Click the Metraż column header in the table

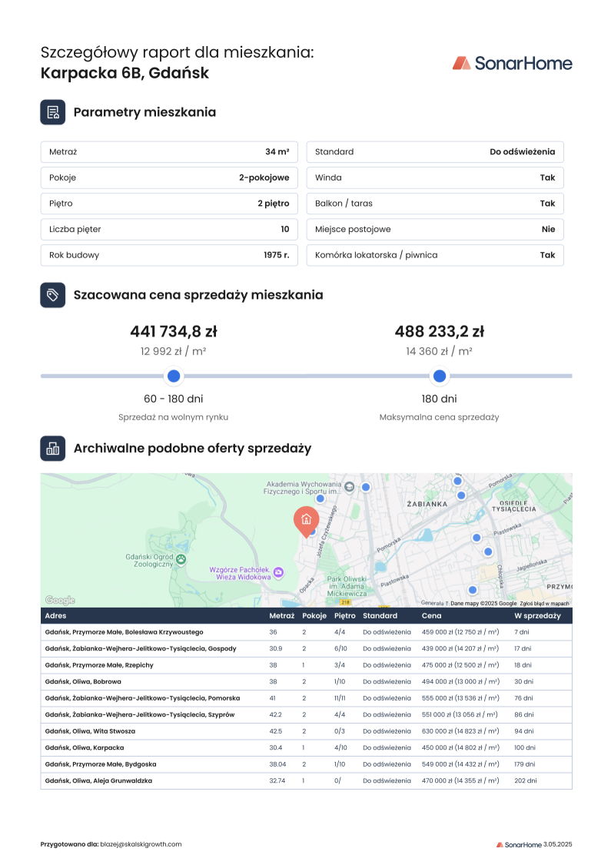pyautogui.click(x=281, y=616)
